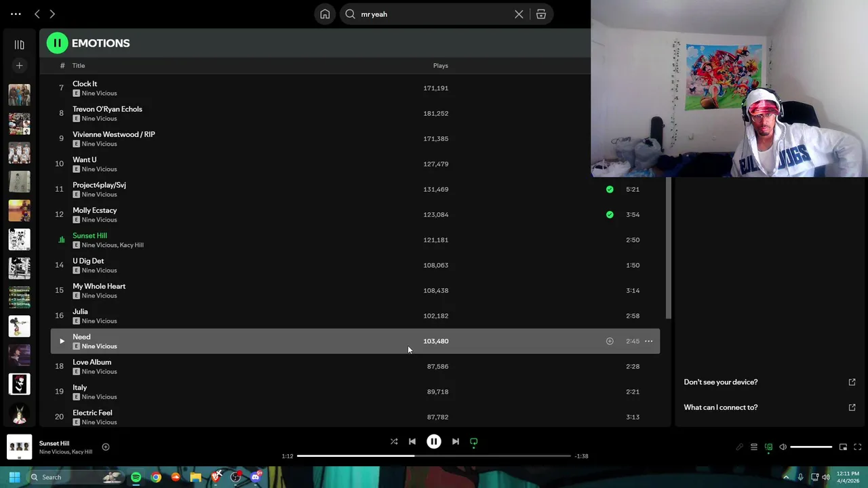Add Need to Liked Songs

coord(610,341)
